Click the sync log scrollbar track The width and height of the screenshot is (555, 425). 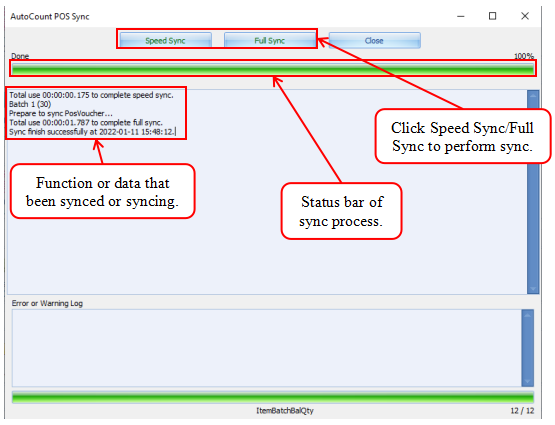(x=533, y=192)
